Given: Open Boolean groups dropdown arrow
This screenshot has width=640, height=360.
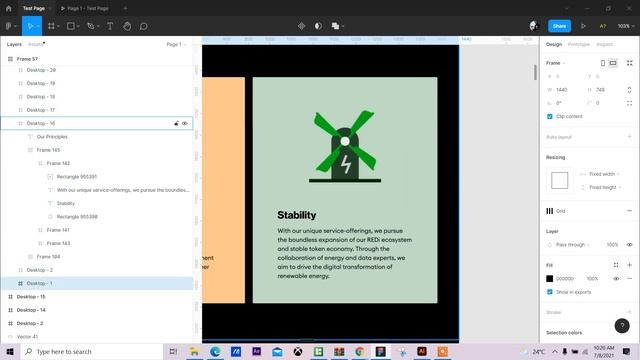Looking at the screenshot, I should 343,26.
